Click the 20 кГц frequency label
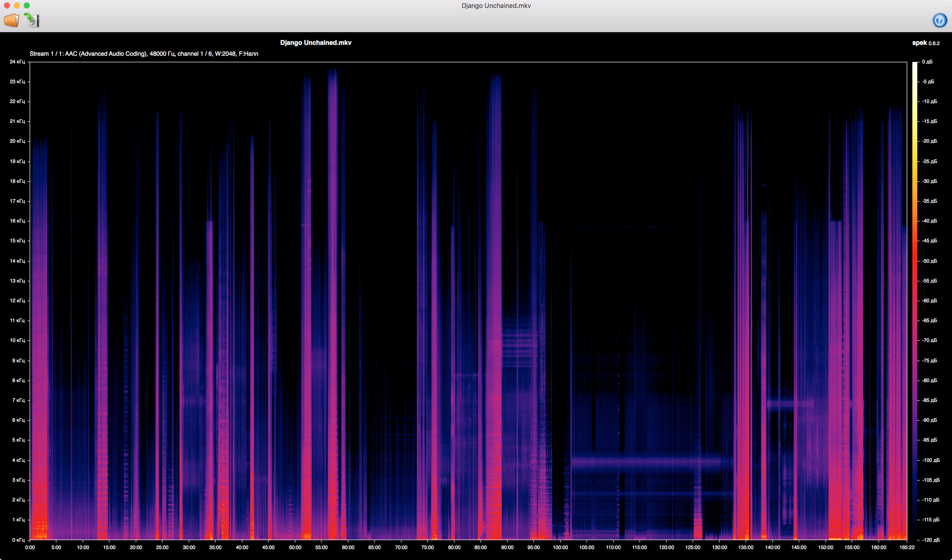The image size is (952, 560). tap(17, 141)
